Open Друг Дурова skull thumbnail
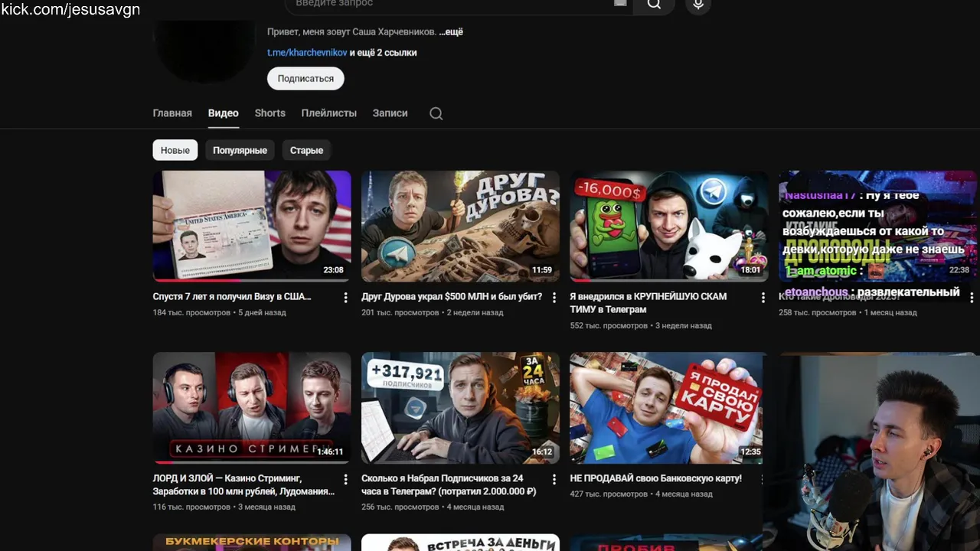Image resolution: width=980 pixels, height=551 pixels. click(x=460, y=226)
